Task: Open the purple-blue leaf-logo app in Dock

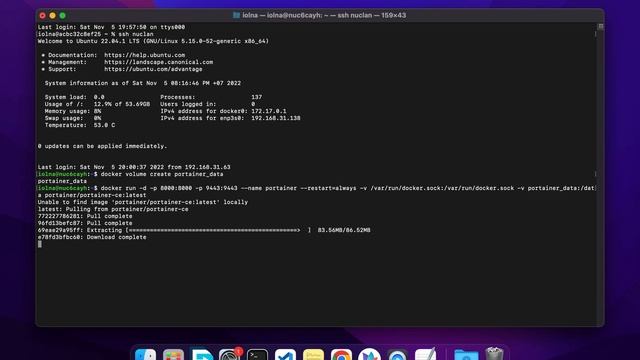Action: point(369,355)
